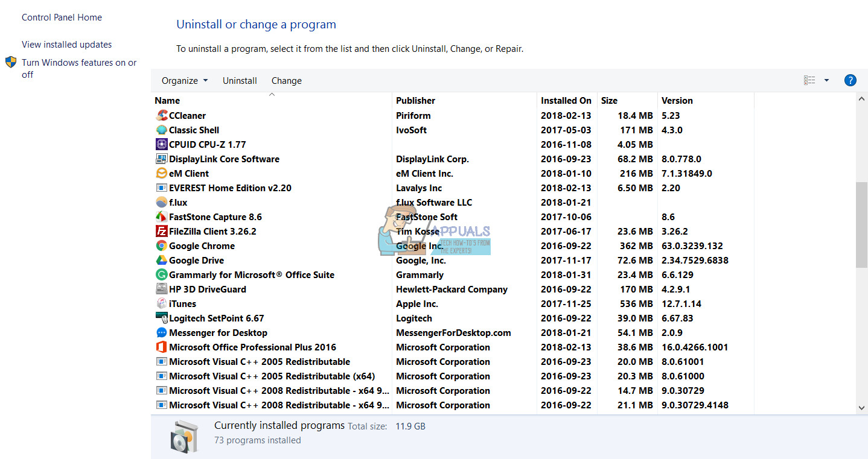Click the Apple Inc. publisher cell
This screenshot has width=868, height=459.
417,303
